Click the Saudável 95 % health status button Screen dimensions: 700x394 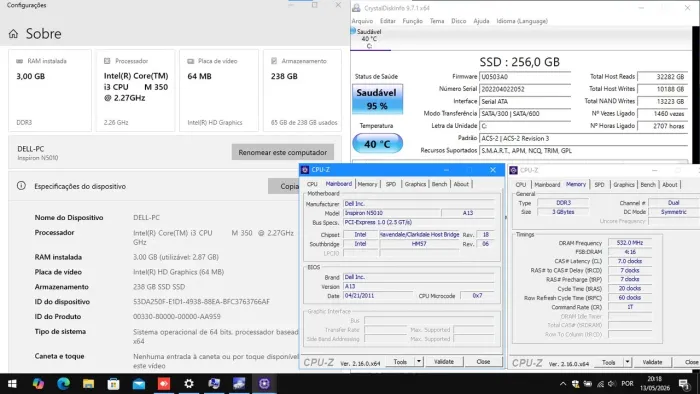(x=377, y=99)
